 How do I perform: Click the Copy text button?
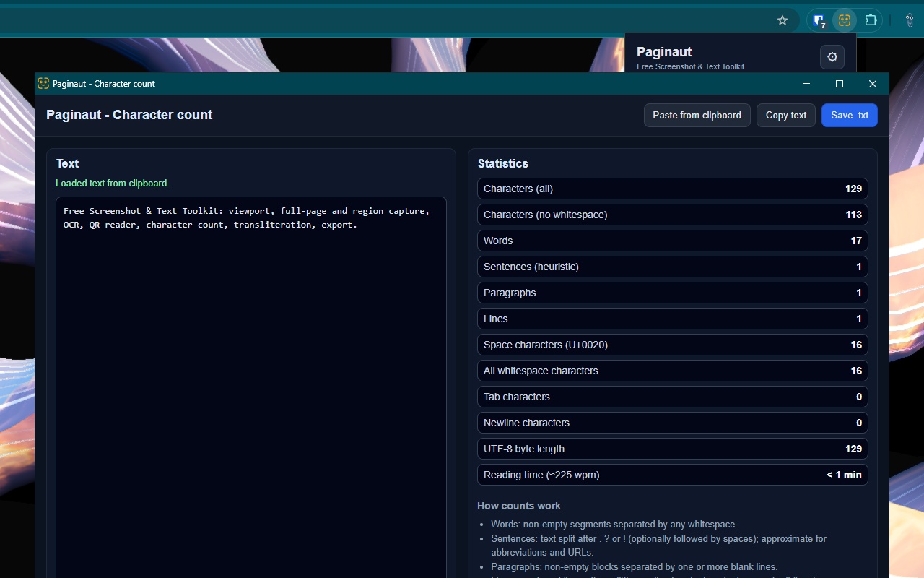[x=786, y=115]
